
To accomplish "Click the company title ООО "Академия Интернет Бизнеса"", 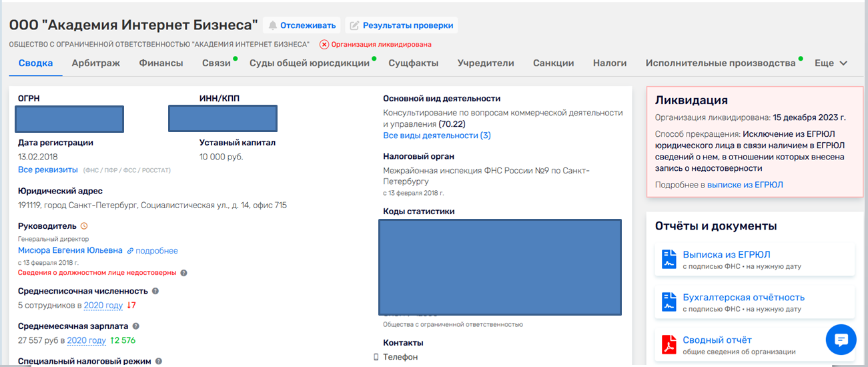I will tap(133, 25).
